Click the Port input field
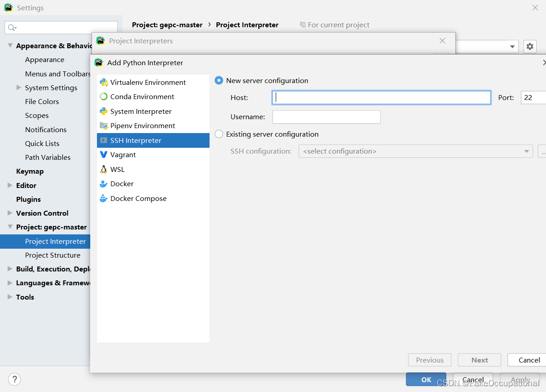The width and height of the screenshot is (546, 392). pos(533,97)
